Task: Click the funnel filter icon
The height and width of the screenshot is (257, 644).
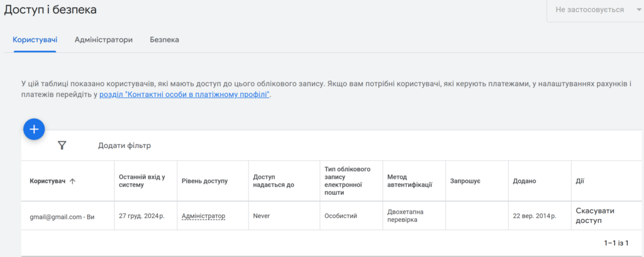Action: pos(62,145)
